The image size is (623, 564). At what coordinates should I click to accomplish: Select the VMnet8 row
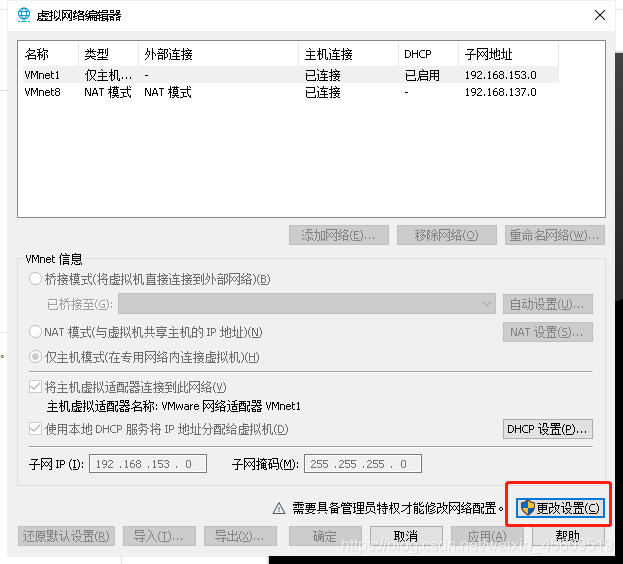click(x=291, y=92)
